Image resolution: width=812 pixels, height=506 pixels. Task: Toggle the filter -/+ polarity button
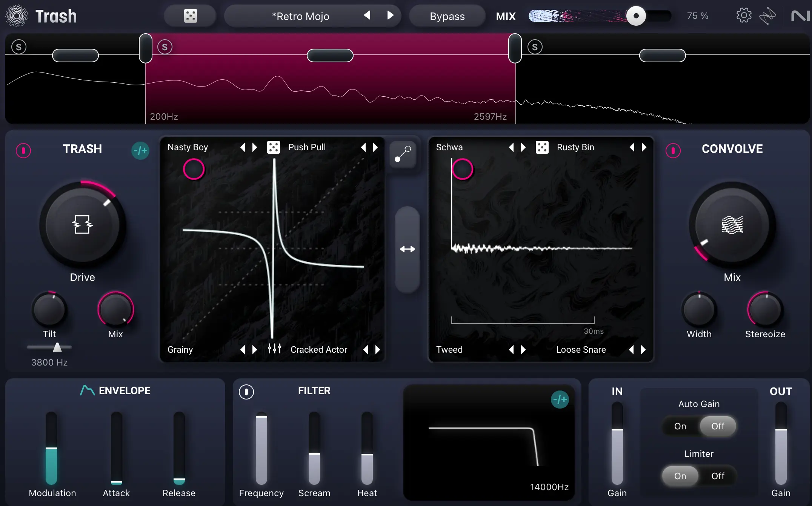(x=560, y=400)
